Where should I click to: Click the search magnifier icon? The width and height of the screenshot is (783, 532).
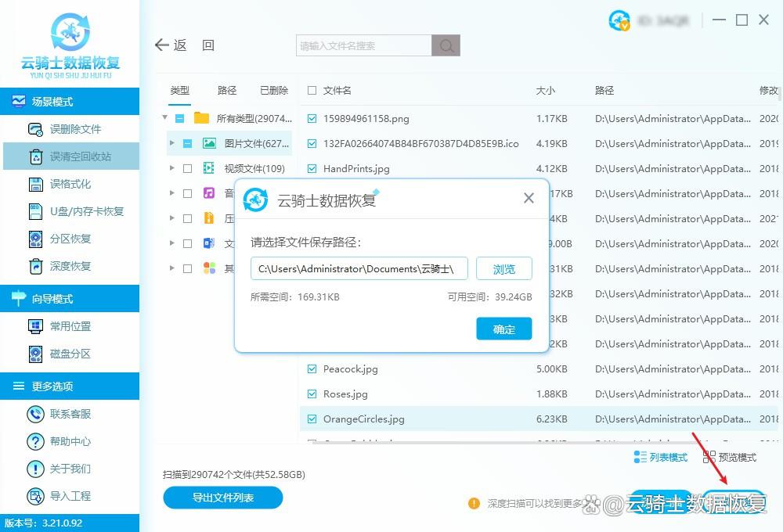tap(446, 45)
